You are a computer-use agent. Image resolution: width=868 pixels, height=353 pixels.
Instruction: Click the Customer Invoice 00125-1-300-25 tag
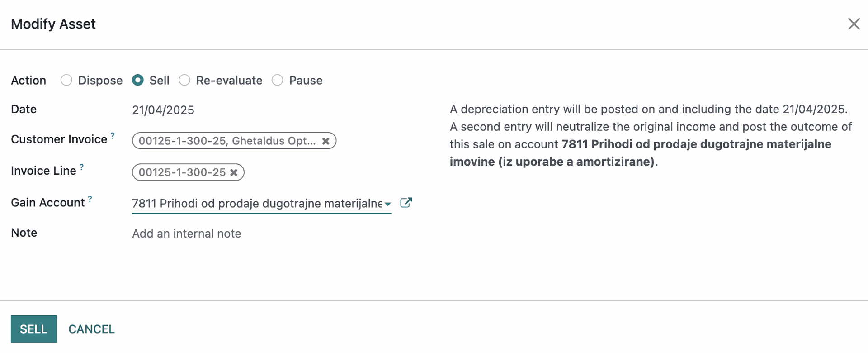(226, 141)
